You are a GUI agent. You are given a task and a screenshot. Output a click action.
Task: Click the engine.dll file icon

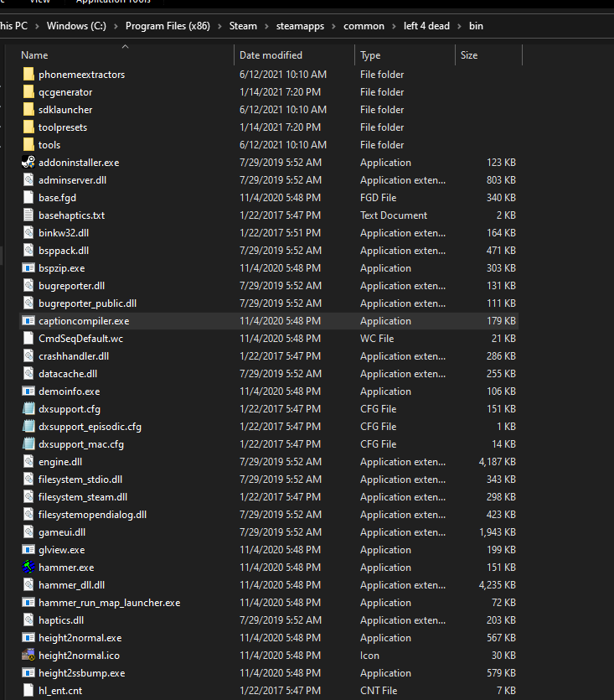coord(28,462)
